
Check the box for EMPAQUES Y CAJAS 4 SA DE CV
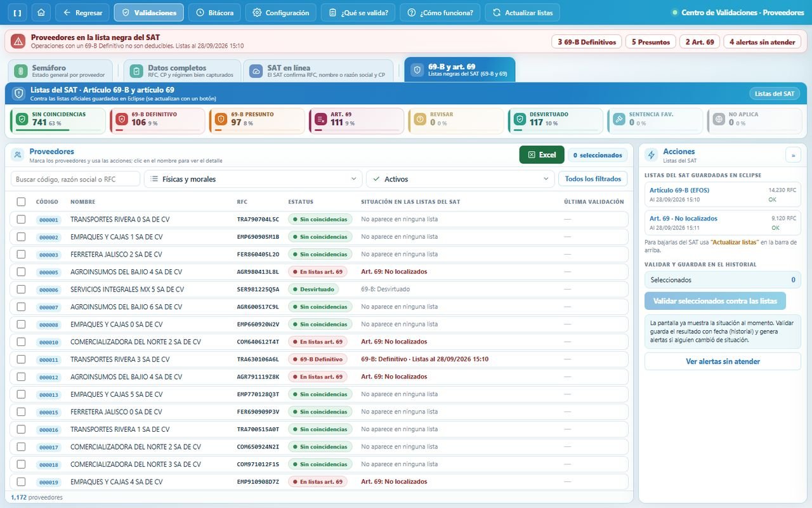click(x=22, y=482)
